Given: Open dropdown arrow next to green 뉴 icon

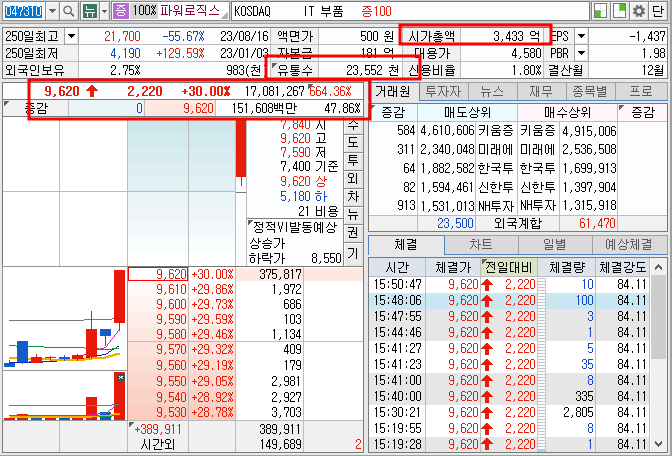Looking at the screenshot, I should tap(105, 11).
